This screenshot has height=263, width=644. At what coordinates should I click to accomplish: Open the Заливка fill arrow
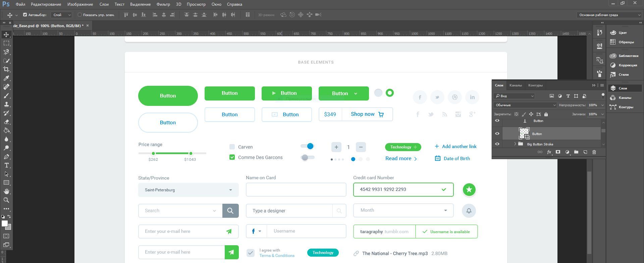pos(602,114)
